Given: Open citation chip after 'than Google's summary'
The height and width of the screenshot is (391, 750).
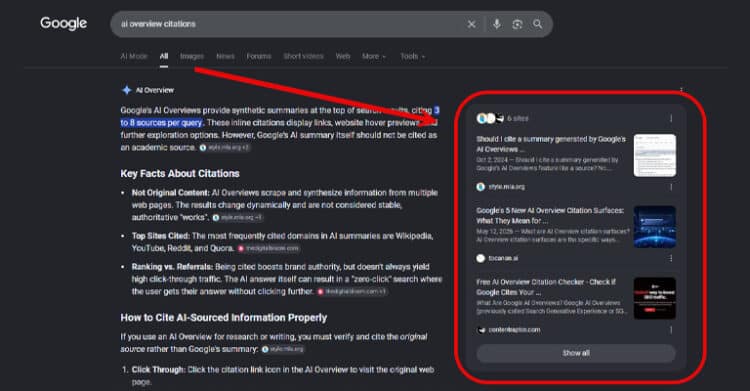Looking at the screenshot, I should pyautogui.click(x=283, y=349).
